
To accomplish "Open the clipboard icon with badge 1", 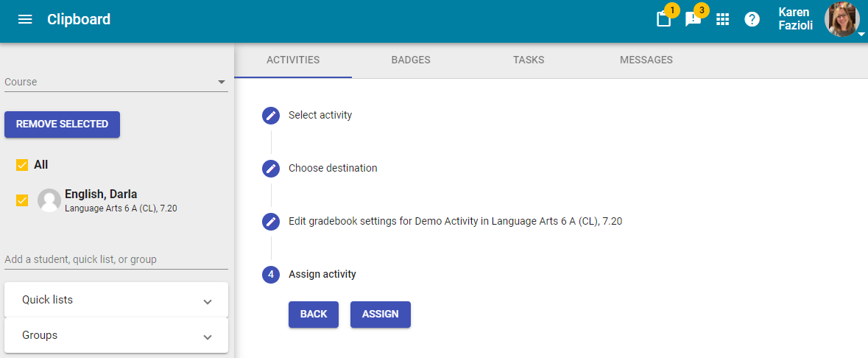I will coord(664,19).
